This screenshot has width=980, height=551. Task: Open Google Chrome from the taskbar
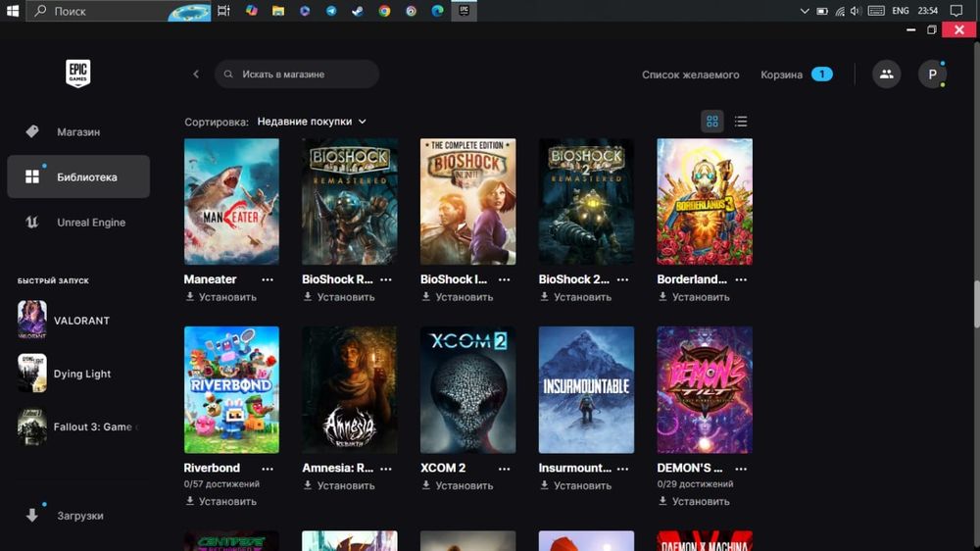point(384,11)
